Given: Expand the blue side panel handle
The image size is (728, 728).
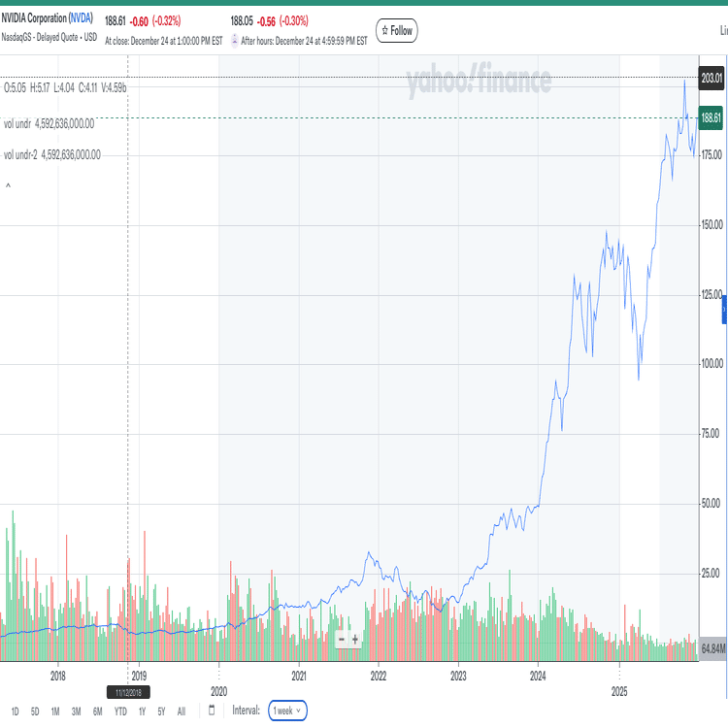Looking at the screenshot, I should (724, 310).
